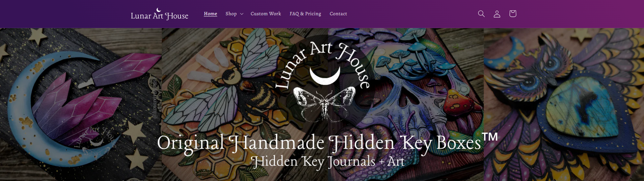Open the account login person icon
Screen dimensions: 644x181
pyautogui.click(x=497, y=14)
